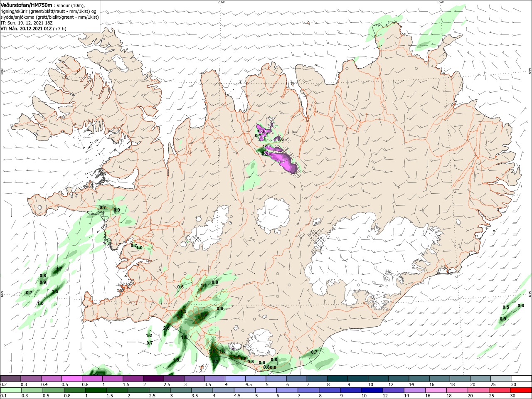
Task: Click the red-pink 25 swatch in lower legend
Action: [500, 390]
